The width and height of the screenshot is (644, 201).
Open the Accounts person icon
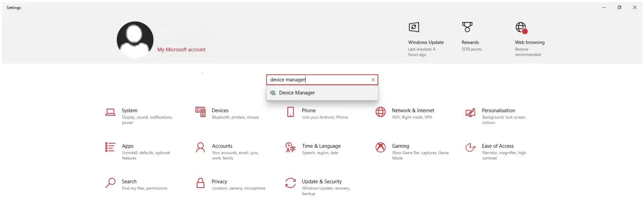coord(200,147)
